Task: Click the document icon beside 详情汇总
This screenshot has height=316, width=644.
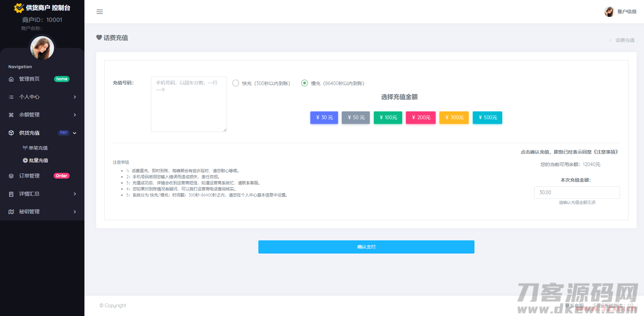Action: (11, 194)
